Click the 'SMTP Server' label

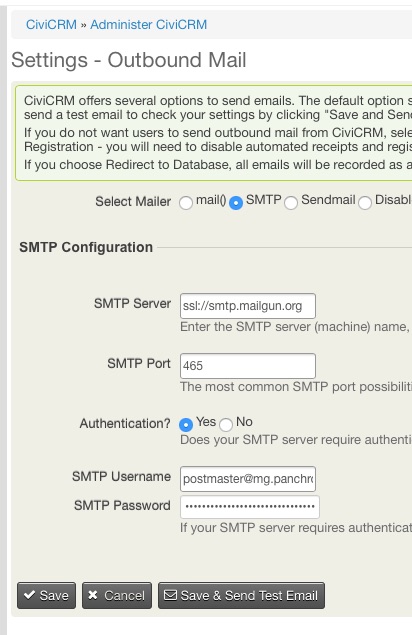tap(132, 303)
